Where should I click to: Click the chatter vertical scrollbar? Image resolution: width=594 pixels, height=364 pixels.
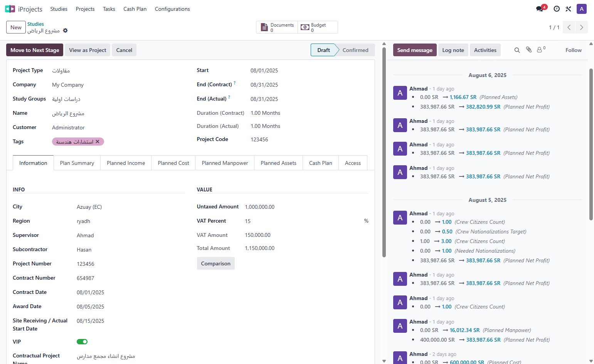pos(591,144)
